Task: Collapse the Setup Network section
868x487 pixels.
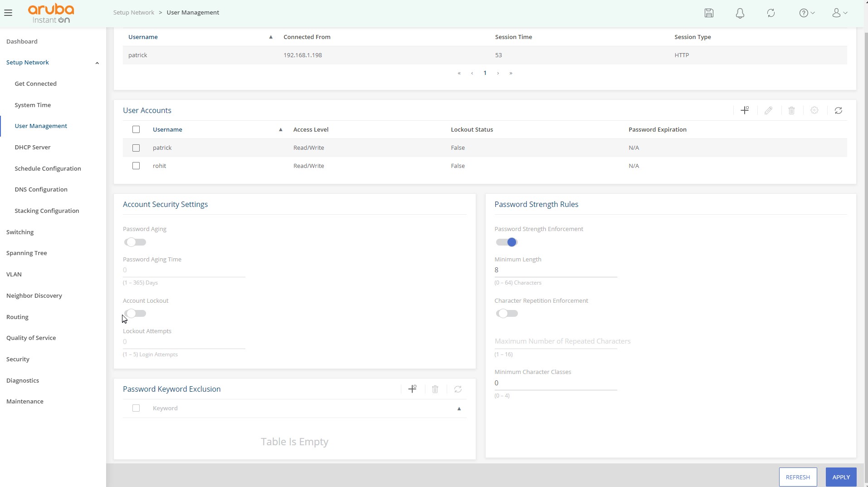Action: pos(97,63)
